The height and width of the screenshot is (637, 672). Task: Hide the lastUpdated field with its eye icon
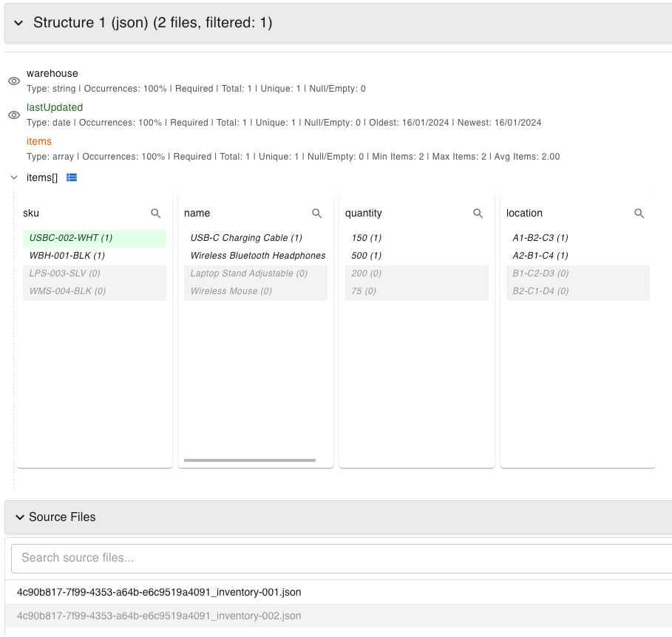click(x=13, y=115)
